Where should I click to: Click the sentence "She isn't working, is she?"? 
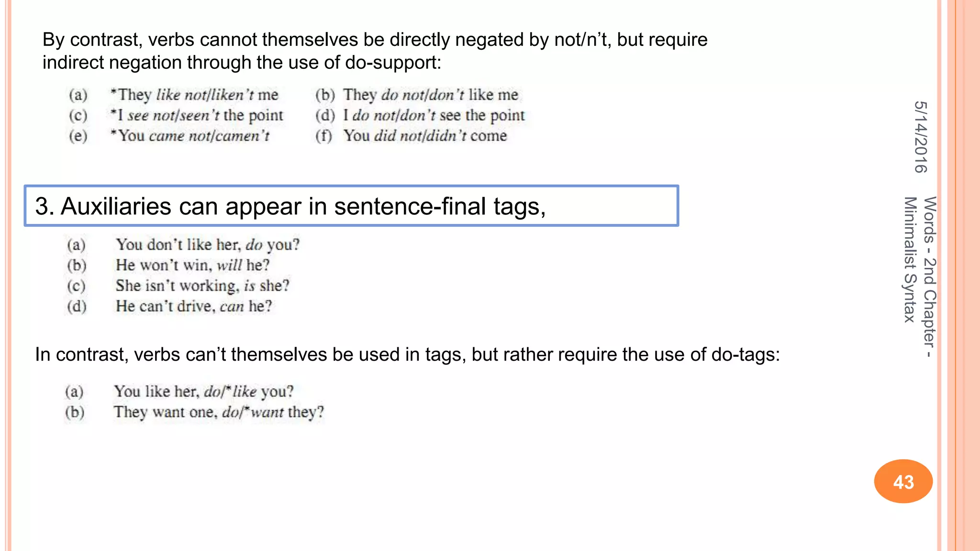[x=202, y=286]
